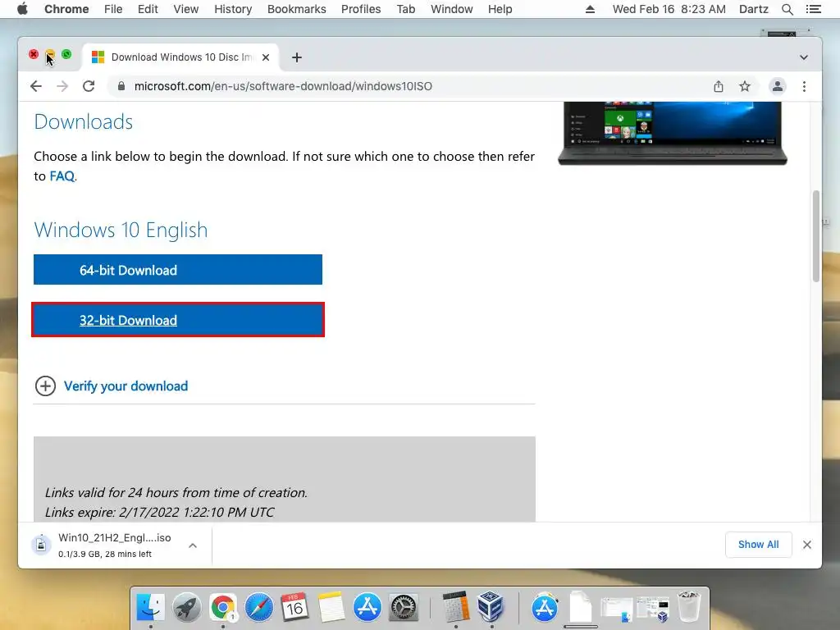Open the Window menu
This screenshot has height=630, width=840.
452,9
